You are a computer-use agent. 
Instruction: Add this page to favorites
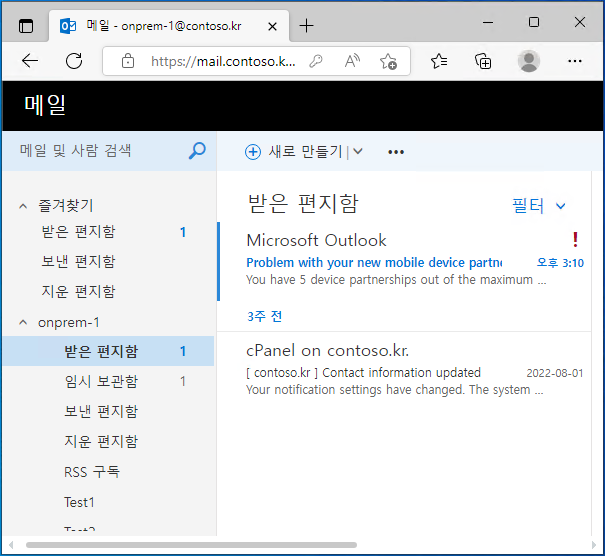pos(388,61)
